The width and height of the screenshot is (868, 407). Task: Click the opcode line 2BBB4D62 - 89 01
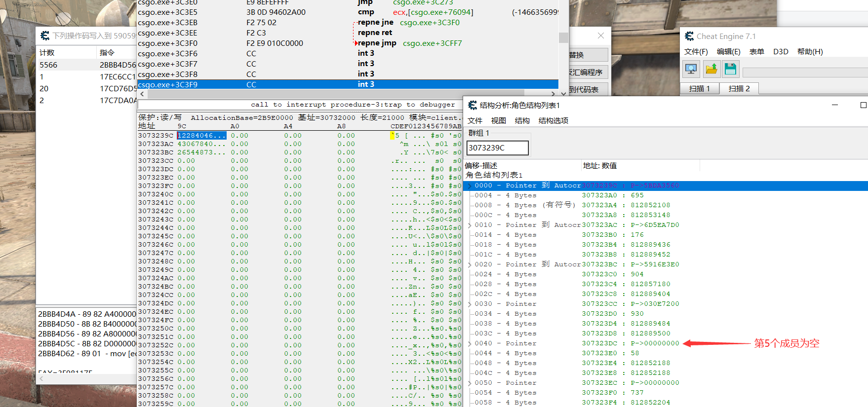(x=87, y=353)
